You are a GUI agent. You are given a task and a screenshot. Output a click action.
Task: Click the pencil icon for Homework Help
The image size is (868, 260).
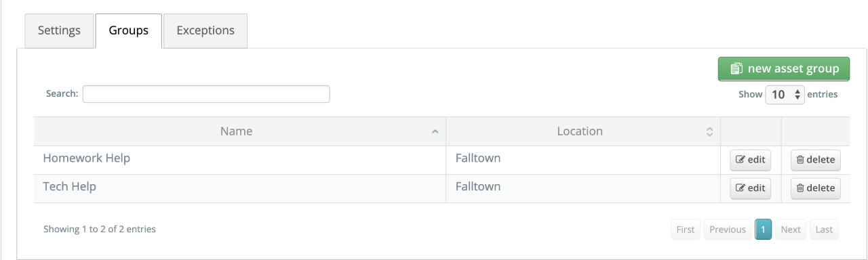pos(741,160)
